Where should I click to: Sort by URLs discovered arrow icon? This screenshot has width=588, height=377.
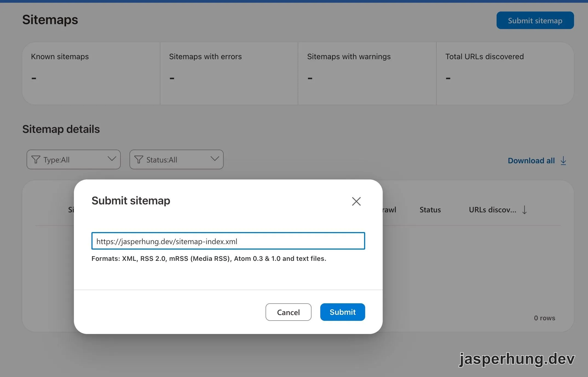pos(524,210)
